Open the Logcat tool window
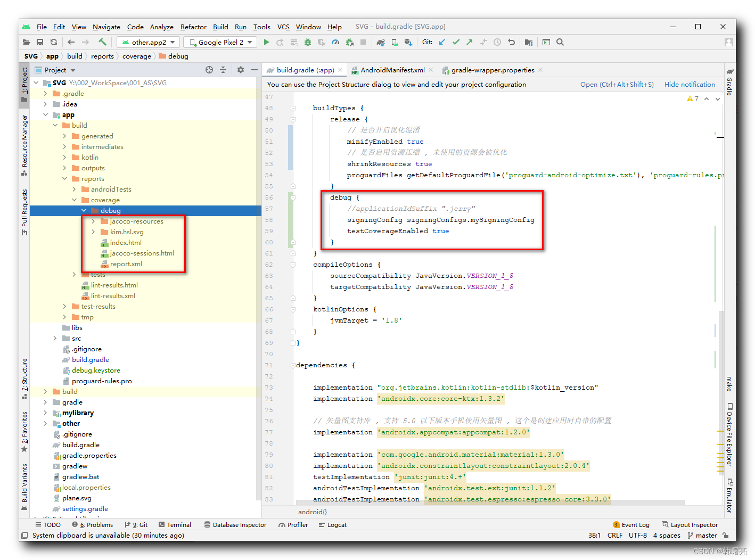Image resolution: width=755 pixels, height=560 pixels. tap(333, 525)
